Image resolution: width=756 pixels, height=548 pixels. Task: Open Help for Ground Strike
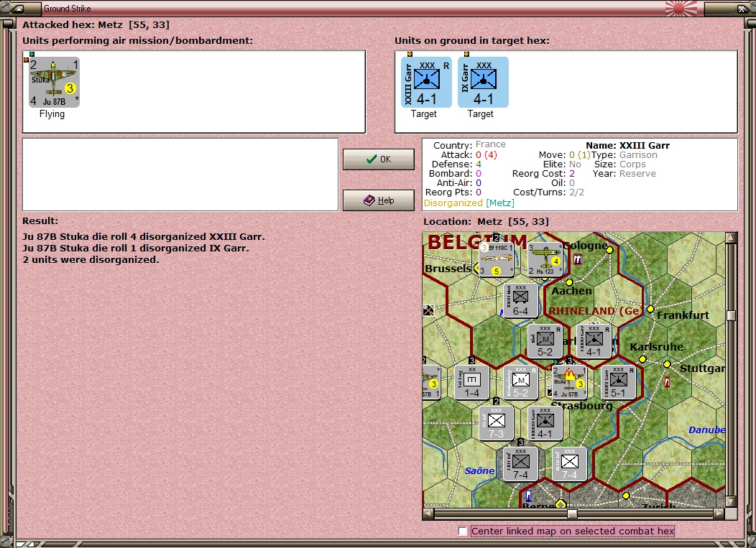coord(379,200)
